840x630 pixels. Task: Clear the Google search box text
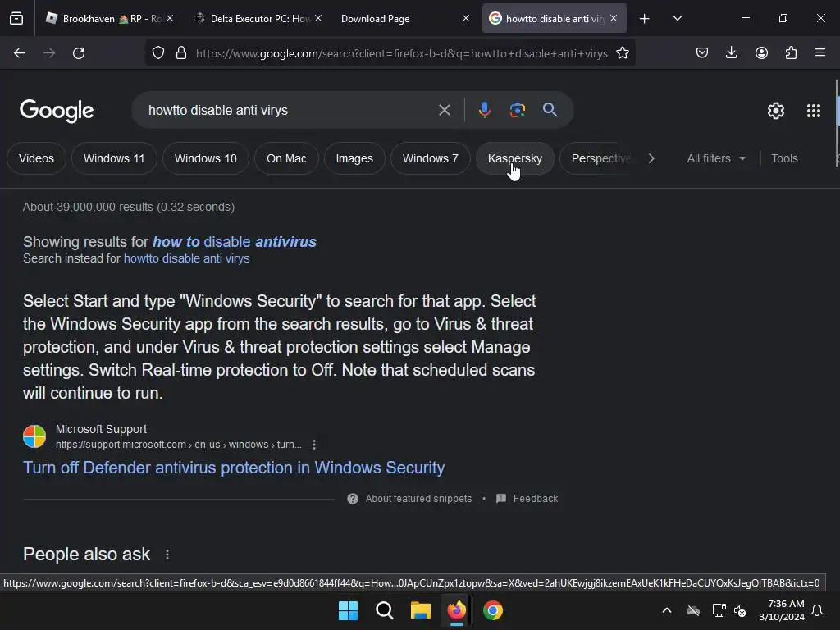click(x=444, y=111)
